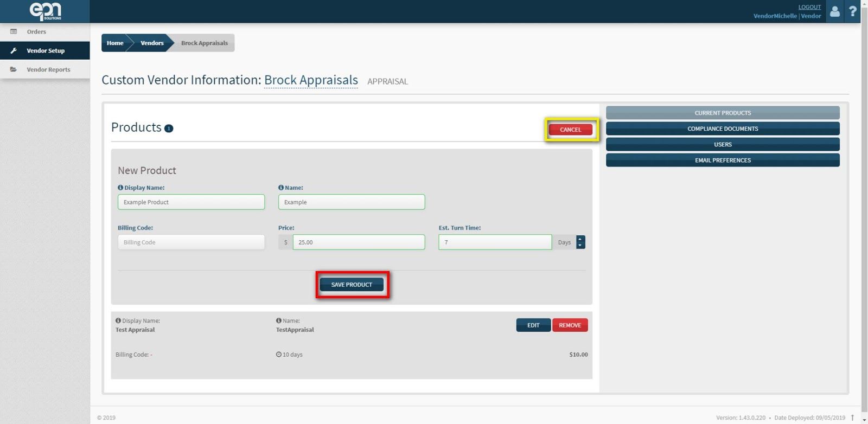The height and width of the screenshot is (424, 868).
Task: Click the © 2019 footer text
Action: (x=106, y=417)
